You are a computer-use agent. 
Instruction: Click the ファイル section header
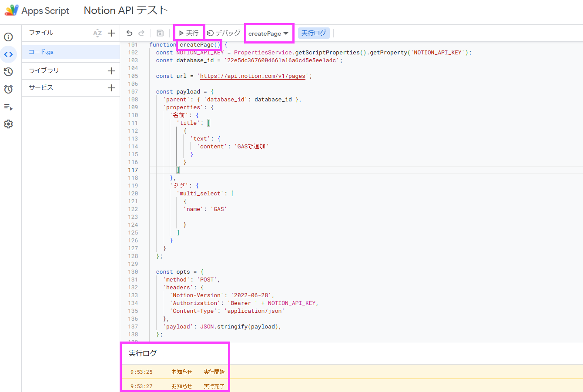tap(41, 33)
